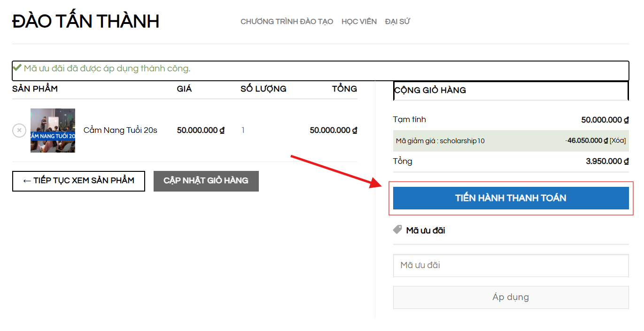Proceed with TIẾN HÀNH THANH TOÁN button
644x331 pixels.
511,198
